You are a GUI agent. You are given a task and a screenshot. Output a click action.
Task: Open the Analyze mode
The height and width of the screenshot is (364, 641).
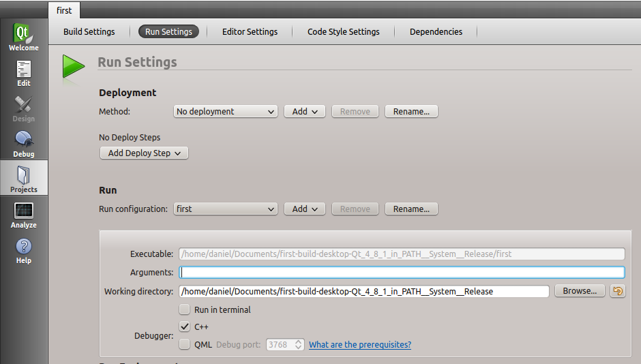[x=24, y=214]
